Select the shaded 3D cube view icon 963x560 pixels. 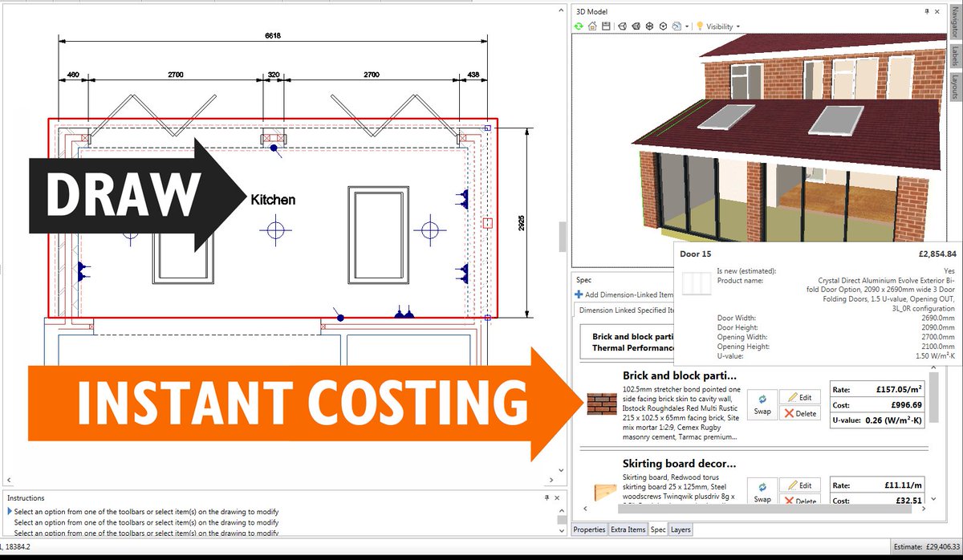636,26
